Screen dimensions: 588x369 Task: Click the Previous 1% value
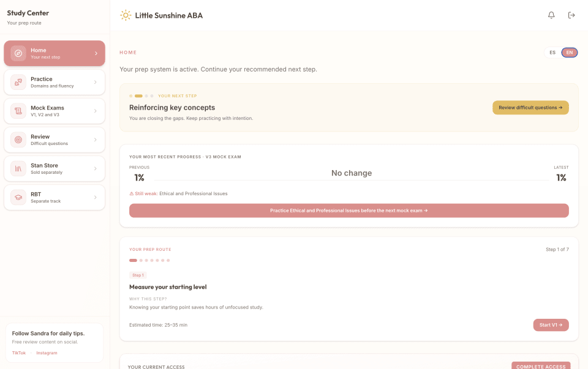[x=139, y=177]
